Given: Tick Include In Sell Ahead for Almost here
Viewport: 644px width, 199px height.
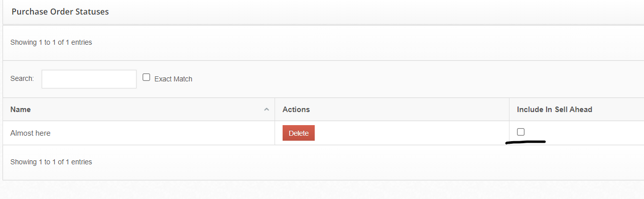Looking at the screenshot, I should [x=521, y=132].
